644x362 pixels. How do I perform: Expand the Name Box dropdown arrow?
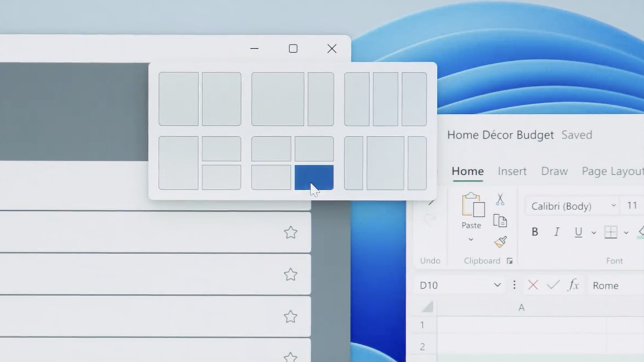coord(497,285)
